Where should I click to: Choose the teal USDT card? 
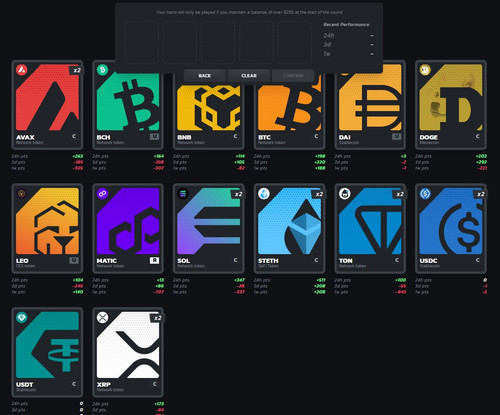pyautogui.click(x=47, y=352)
